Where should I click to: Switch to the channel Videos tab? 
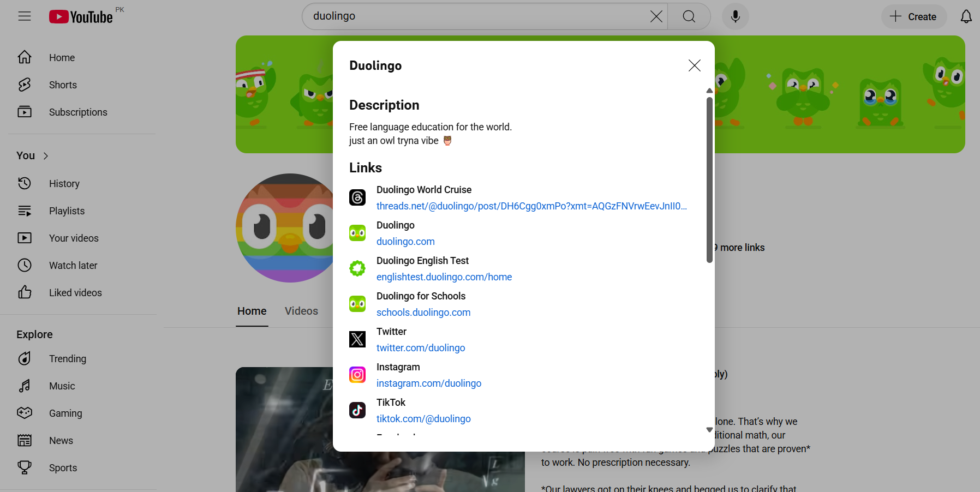(301, 311)
